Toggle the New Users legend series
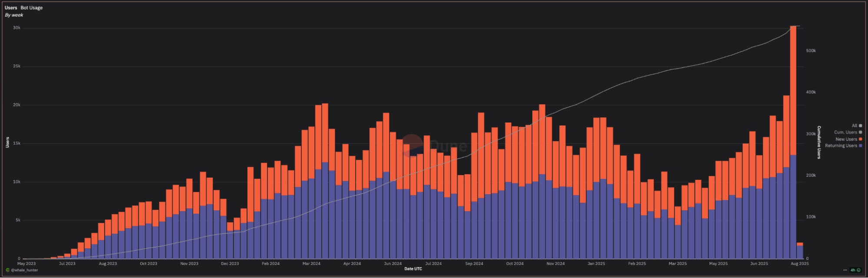The height and width of the screenshot is (278, 868). point(849,139)
